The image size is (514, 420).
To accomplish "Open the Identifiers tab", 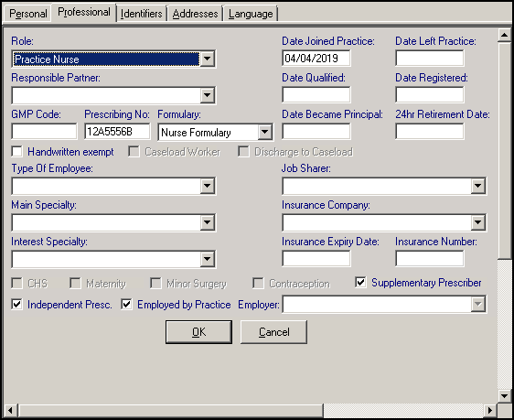I will pyautogui.click(x=141, y=14).
